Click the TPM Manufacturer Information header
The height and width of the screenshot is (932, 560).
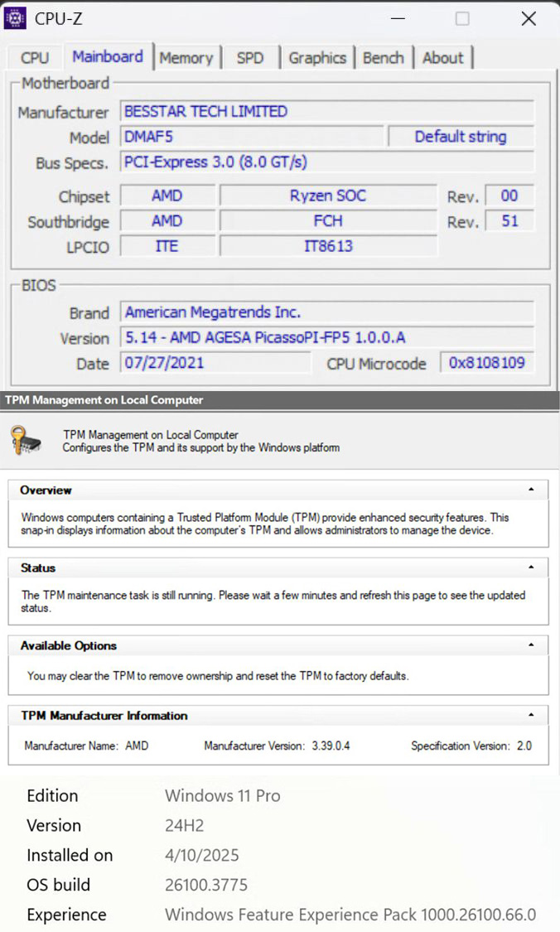coord(278,715)
